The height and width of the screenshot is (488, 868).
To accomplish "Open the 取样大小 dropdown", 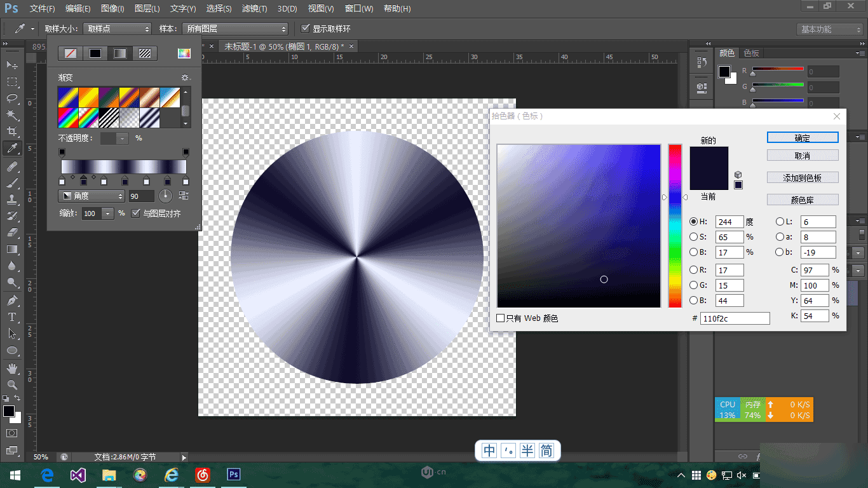I will [118, 29].
